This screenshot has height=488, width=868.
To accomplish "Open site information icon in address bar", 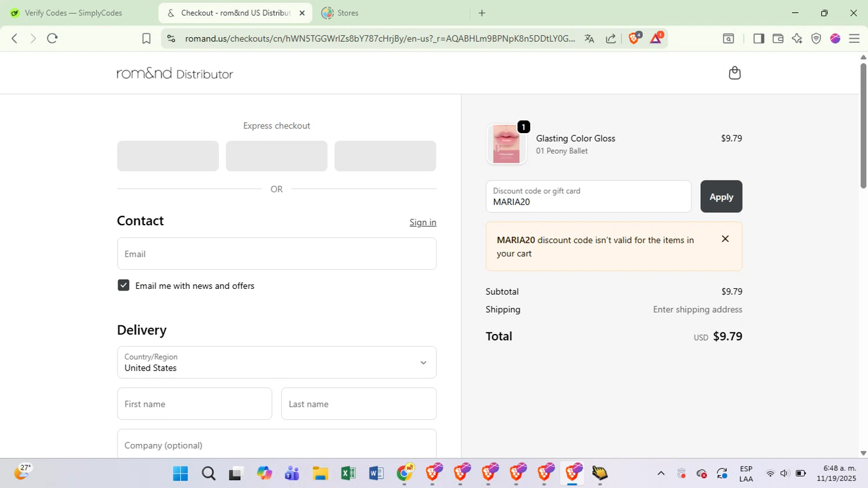I will [x=171, y=38].
